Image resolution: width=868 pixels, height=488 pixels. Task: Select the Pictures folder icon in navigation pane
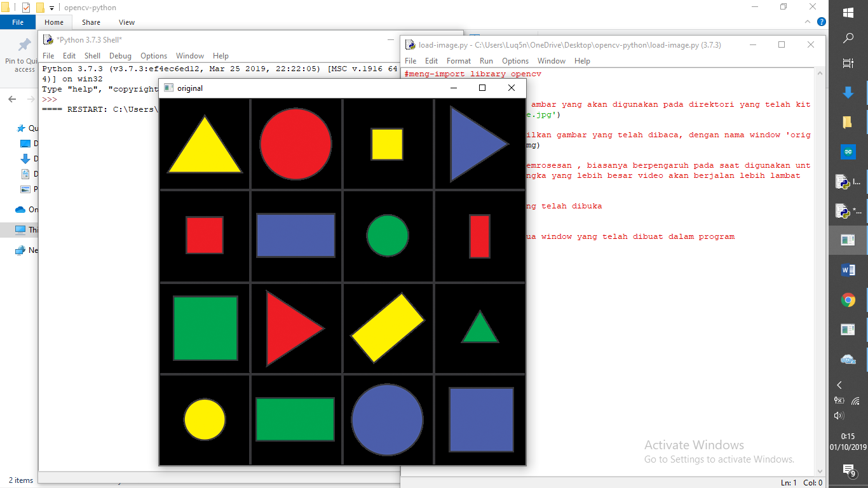point(25,189)
